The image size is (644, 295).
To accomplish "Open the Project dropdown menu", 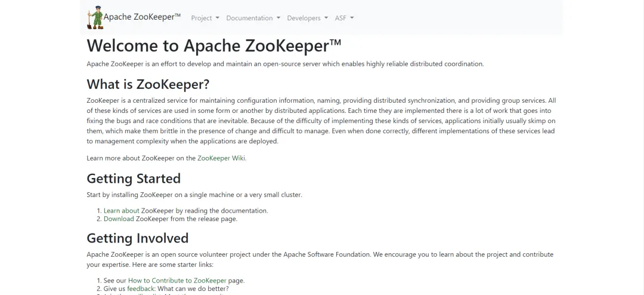I will 205,18.
